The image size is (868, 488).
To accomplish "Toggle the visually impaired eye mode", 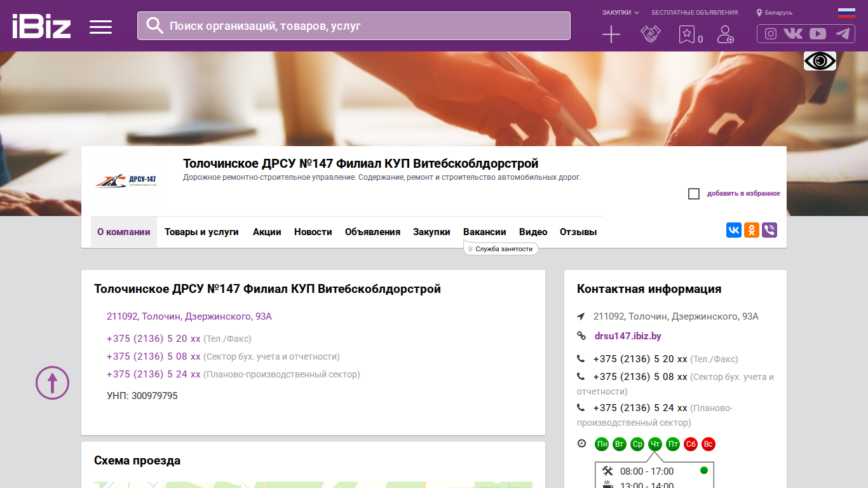I will coord(820,61).
